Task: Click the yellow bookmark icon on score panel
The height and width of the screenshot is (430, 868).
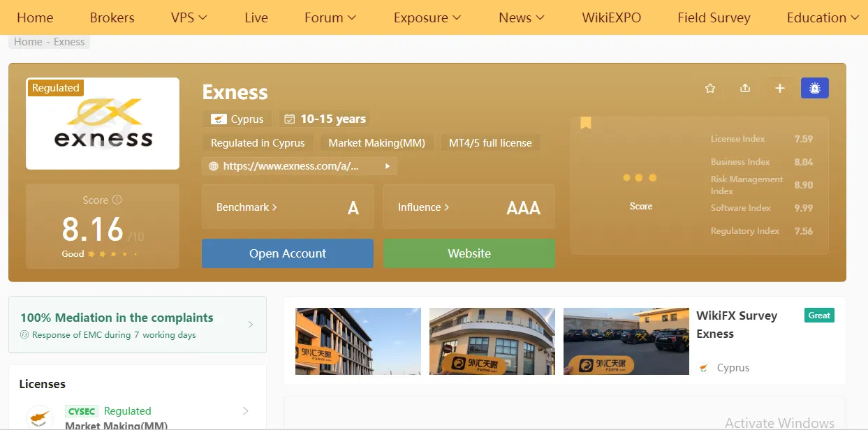Action: 585,123
